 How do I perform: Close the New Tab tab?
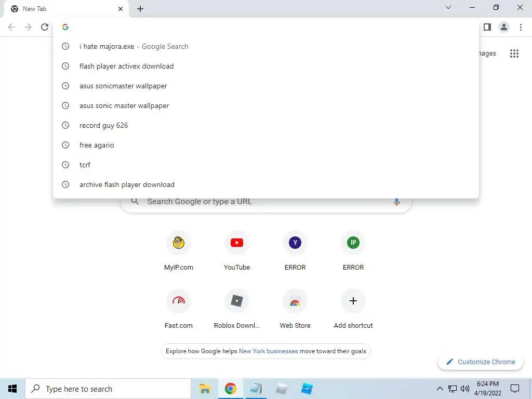121,9
